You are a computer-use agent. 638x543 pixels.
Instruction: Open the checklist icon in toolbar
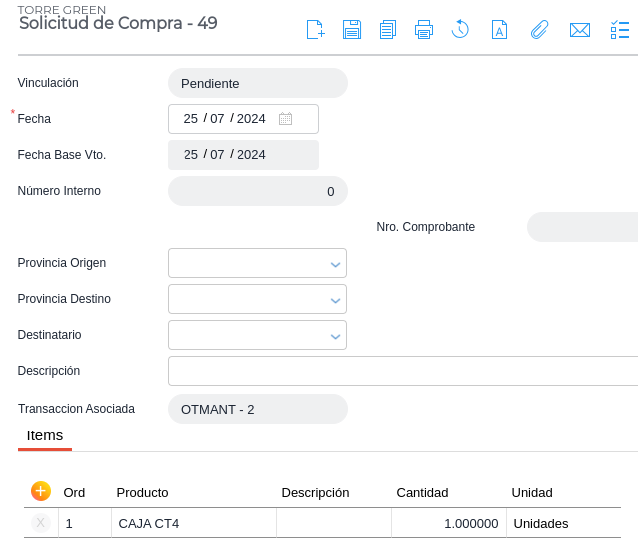pyautogui.click(x=619, y=29)
